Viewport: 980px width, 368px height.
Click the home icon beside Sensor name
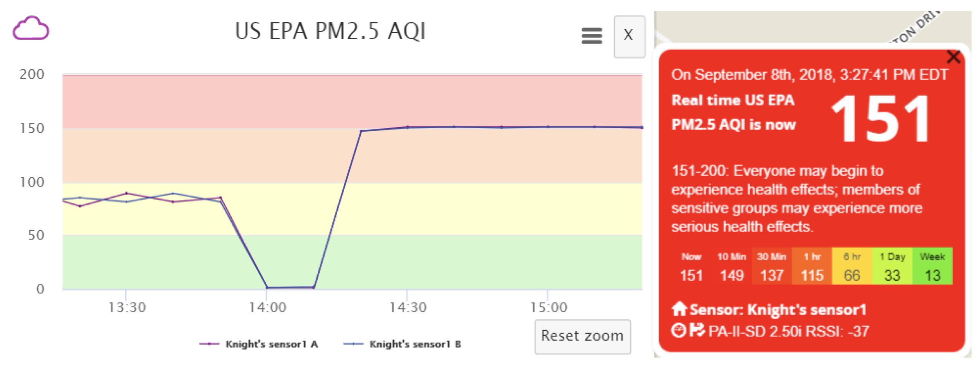[679, 309]
